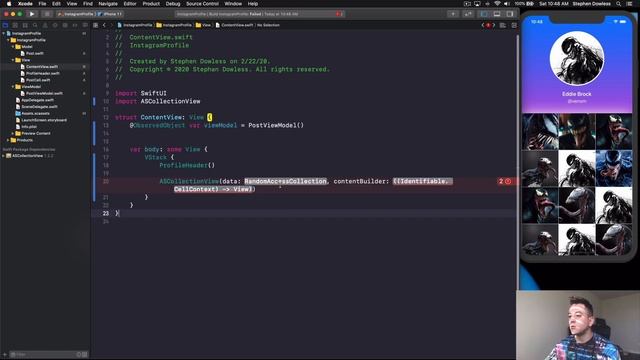Viewport: 640px width, 360px height.
Task: Collapse the InstagramProfile project root
Action: [x=4, y=33]
